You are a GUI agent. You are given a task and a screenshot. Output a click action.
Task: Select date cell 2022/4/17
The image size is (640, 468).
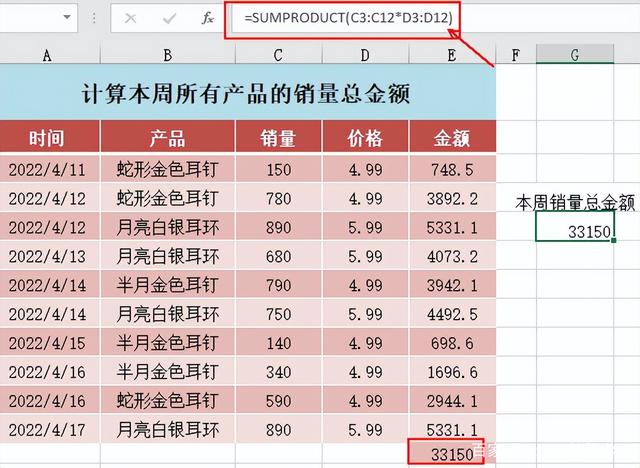click(x=49, y=429)
